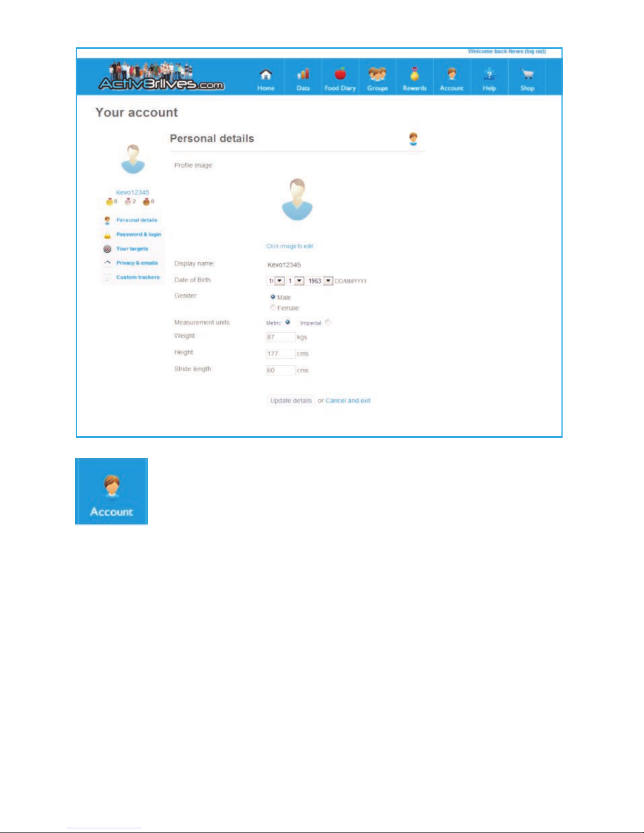
Task: Open the Data bar chart icon
Action: pyautogui.click(x=303, y=74)
